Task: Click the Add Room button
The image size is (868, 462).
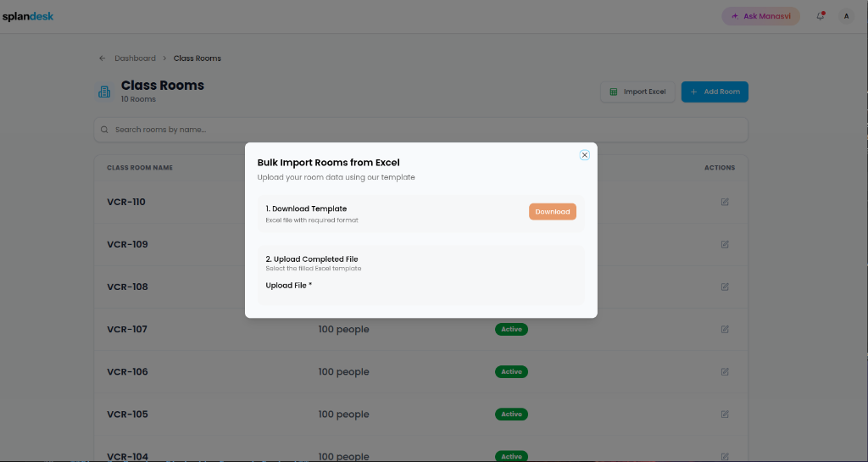Action: point(715,92)
